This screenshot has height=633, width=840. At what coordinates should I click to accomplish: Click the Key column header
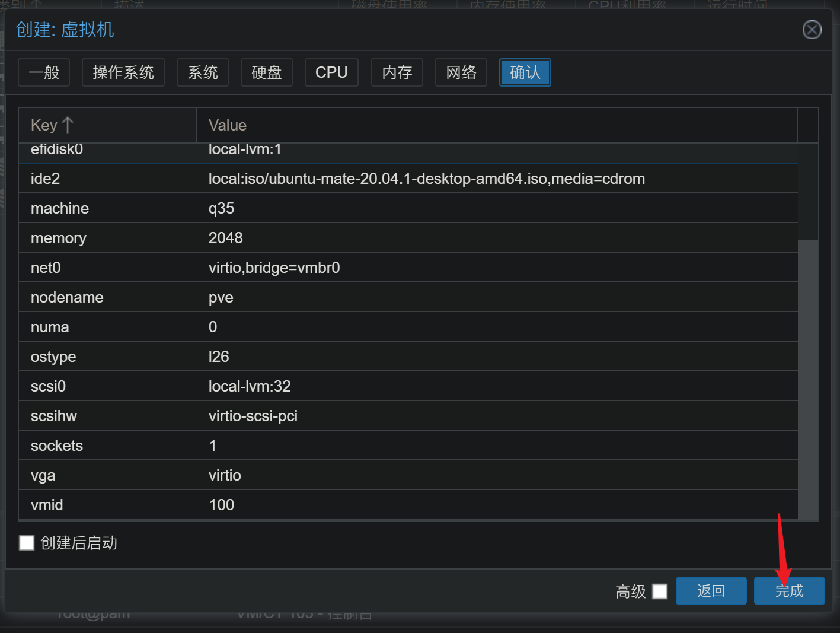(44, 125)
